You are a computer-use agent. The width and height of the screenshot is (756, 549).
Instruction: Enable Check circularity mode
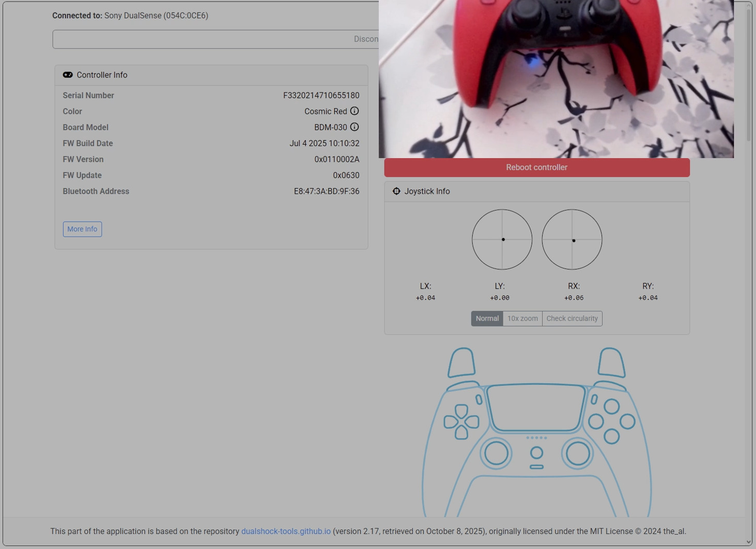(572, 319)
